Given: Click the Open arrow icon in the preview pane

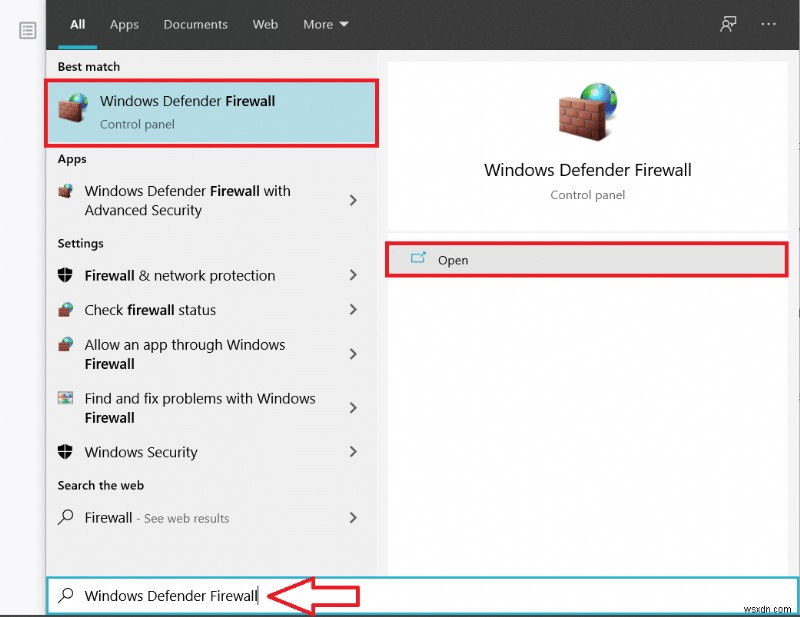Looking at the screenshot, I should (x=418, y=258).
